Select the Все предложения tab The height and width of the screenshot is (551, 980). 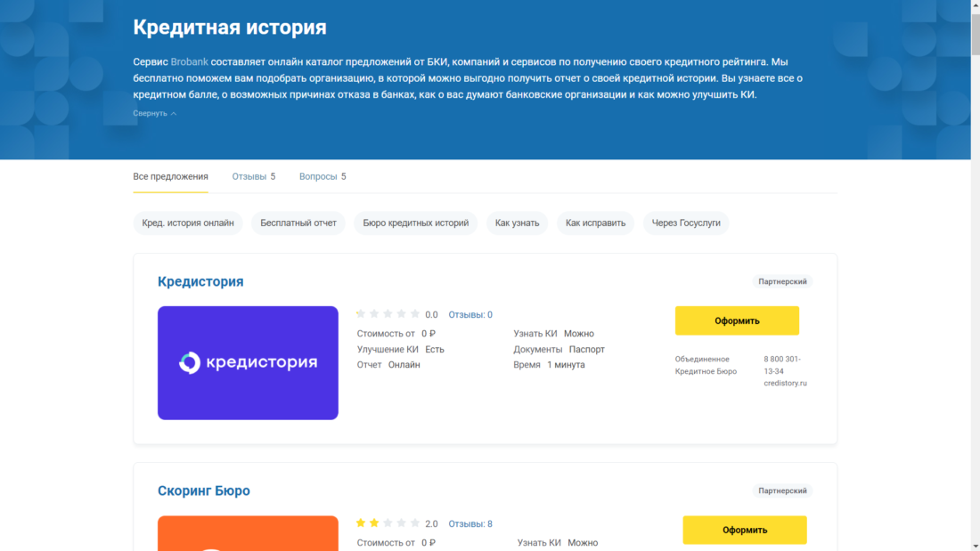[170, 176]
